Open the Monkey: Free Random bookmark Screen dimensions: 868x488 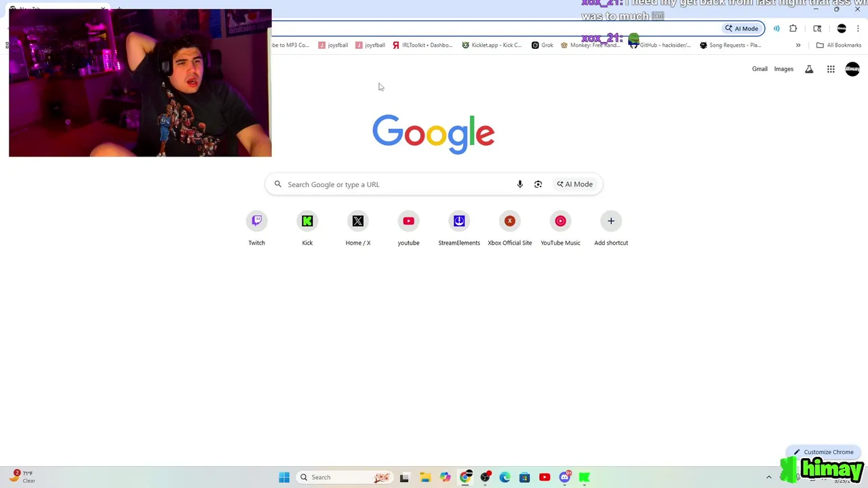click(x=590, y=45)
